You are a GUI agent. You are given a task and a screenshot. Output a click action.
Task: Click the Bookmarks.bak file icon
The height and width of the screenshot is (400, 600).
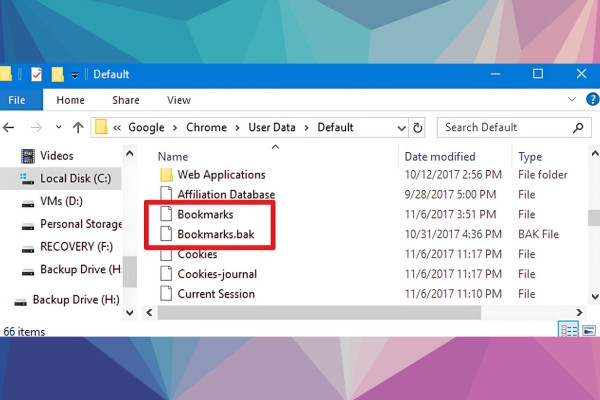point(166,234)
